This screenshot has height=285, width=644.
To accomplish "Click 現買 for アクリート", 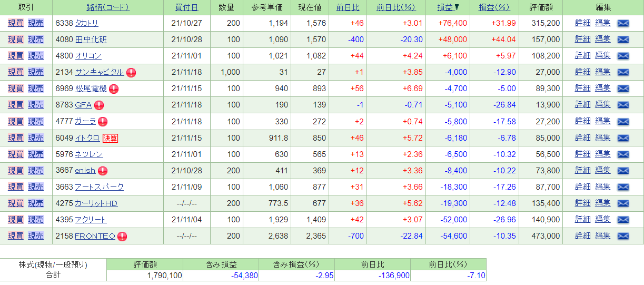I will [x=16, y=220].
